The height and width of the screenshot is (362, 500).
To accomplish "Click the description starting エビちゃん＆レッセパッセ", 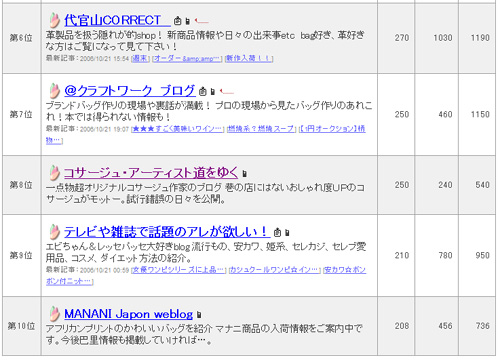I will tap(206, 252).
